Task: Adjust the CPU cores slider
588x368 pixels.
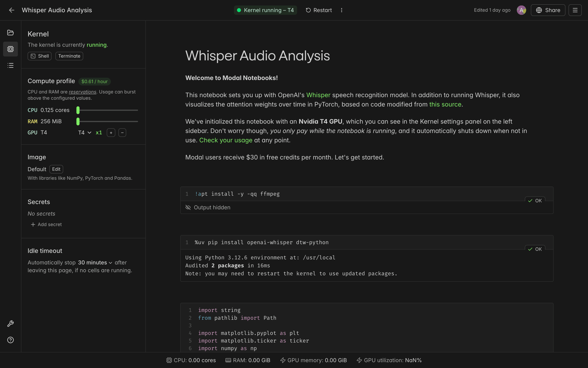Action: click(107, 110)
